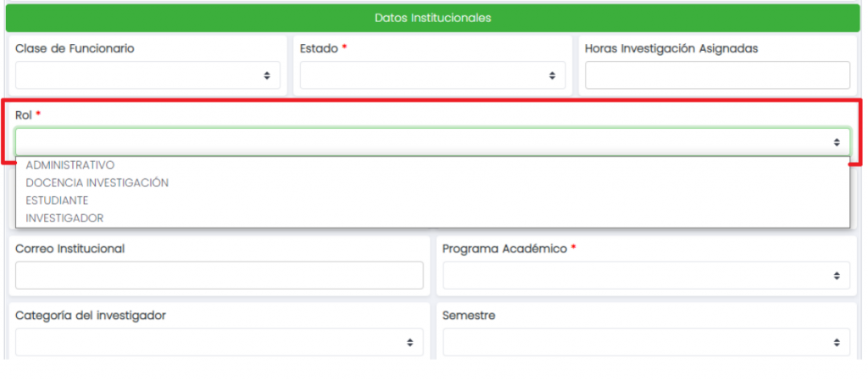The width and height of the screenshot is (868, 380).
Task: Click the Programa Académico arrow icon
Action: [x=836, y=276]
